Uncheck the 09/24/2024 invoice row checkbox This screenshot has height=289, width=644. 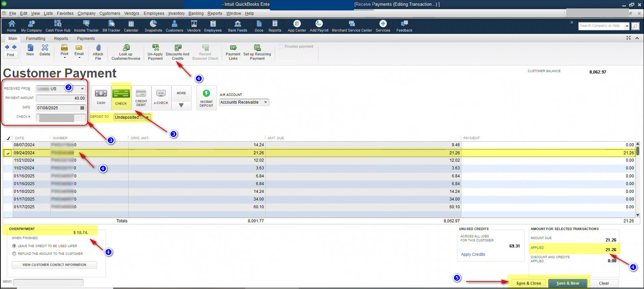(x=8, y=153)
